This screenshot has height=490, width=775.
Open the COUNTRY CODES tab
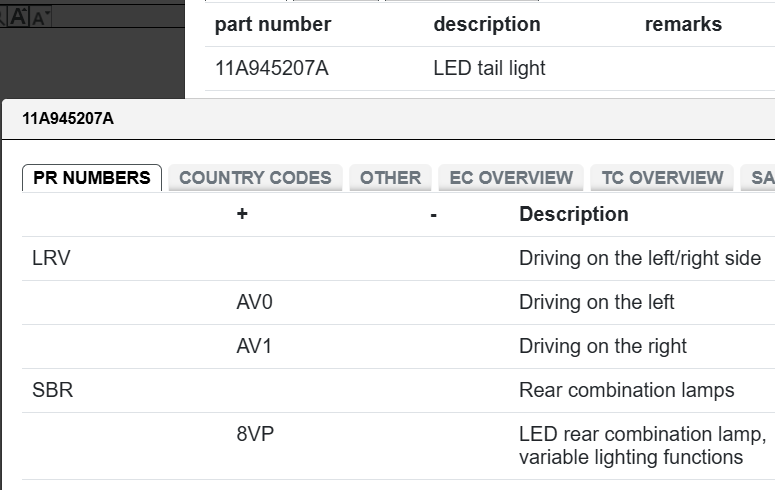point(255,178)
